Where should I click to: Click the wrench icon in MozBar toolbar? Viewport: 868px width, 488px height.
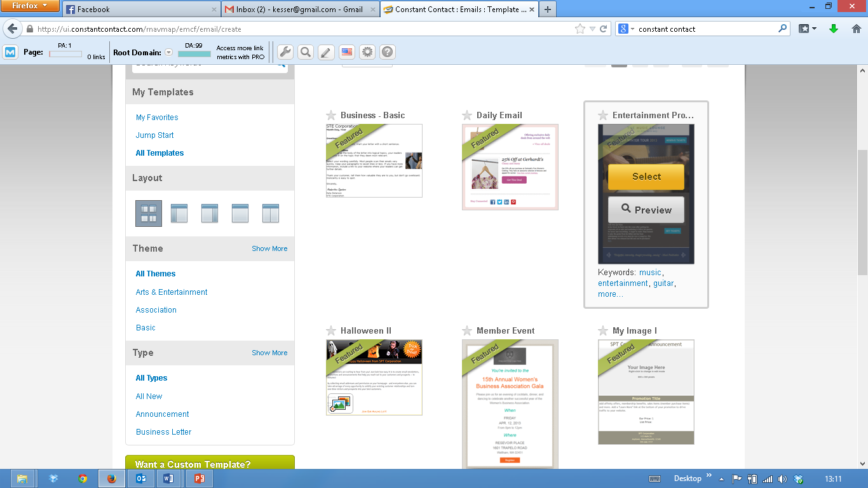coord(285,52)
